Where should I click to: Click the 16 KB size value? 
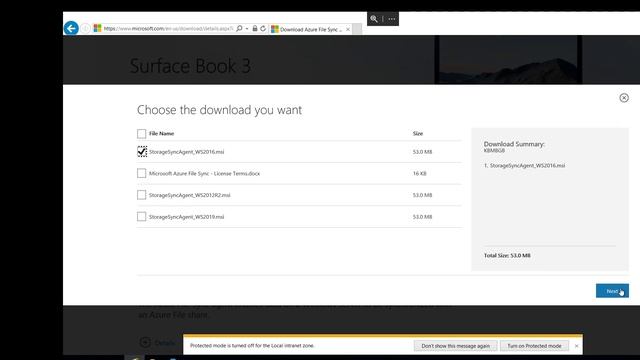(x=419, y=173)
